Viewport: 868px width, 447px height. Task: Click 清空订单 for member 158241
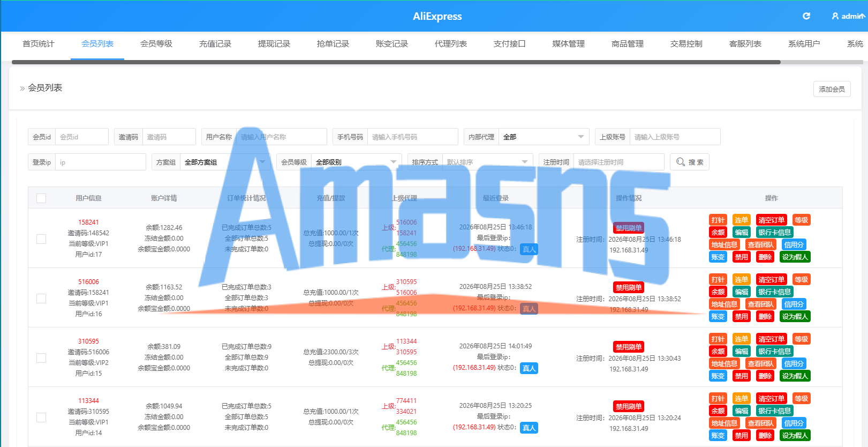771,220
